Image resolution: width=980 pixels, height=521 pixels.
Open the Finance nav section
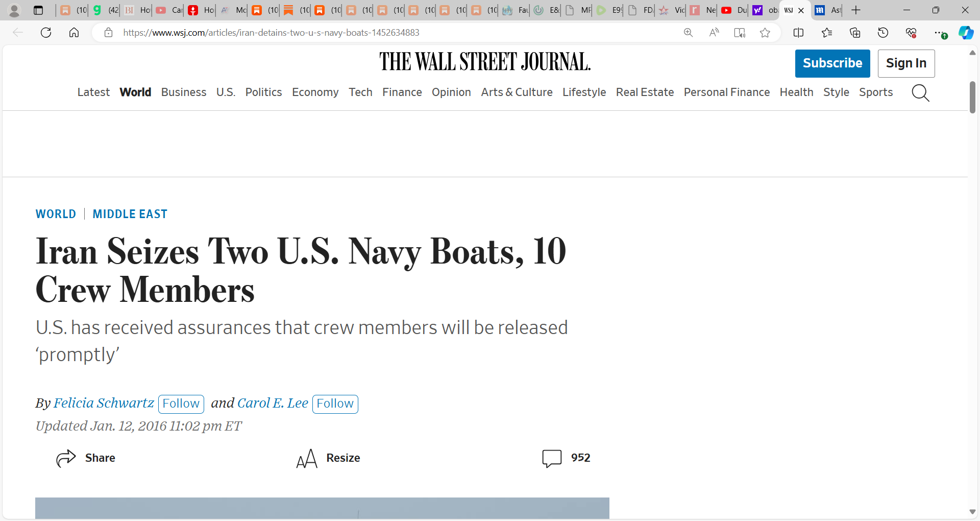pyautogui.click(x=402, y=92)
